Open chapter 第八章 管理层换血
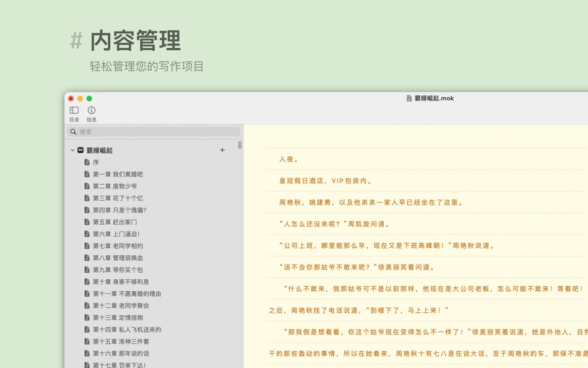The height and width of the screenshot is (368, 588). click(x=118, y=258)
